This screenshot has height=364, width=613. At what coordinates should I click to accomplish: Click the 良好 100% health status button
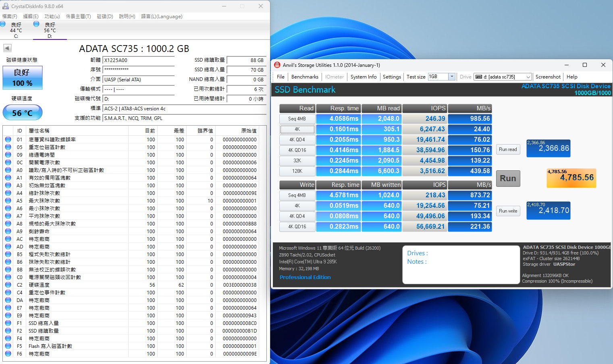(23, 78)
